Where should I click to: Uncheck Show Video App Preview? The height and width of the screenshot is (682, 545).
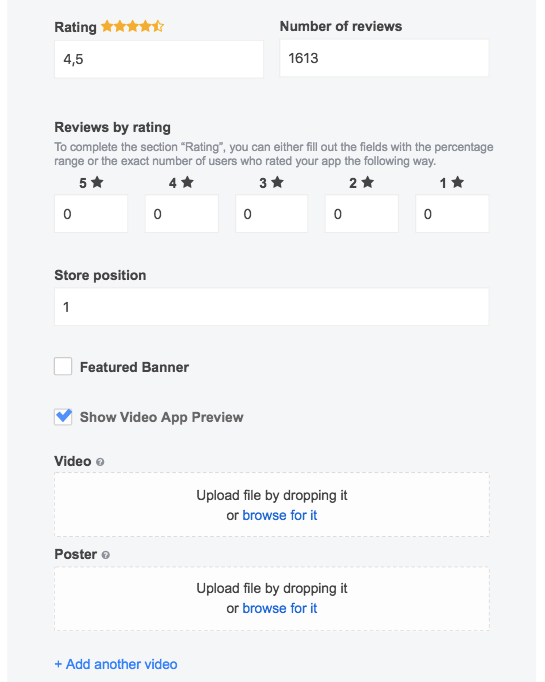(x=63, y=417)
